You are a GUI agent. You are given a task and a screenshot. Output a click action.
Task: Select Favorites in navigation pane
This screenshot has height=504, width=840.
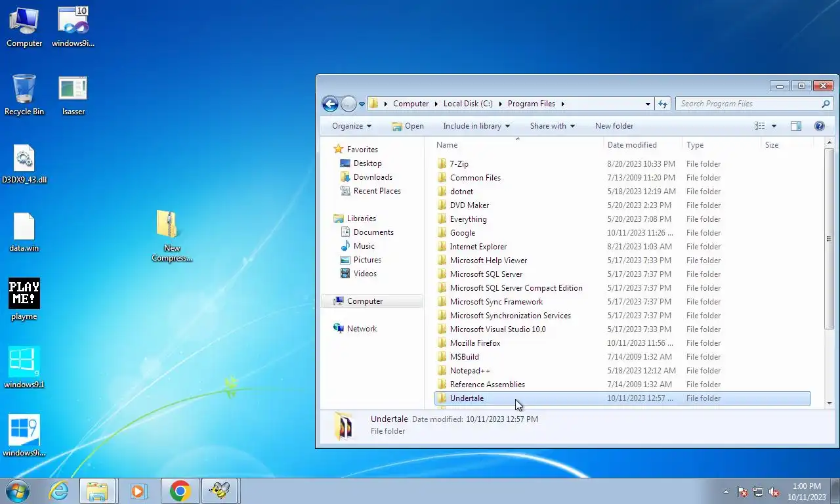tap(362, 150)
